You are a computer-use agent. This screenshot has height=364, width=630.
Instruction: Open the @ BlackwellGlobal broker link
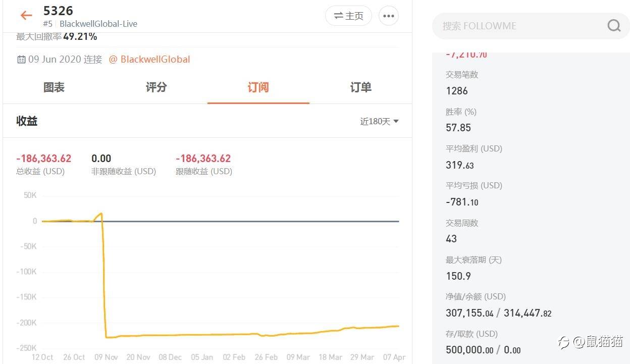click(x=149, y=60)
